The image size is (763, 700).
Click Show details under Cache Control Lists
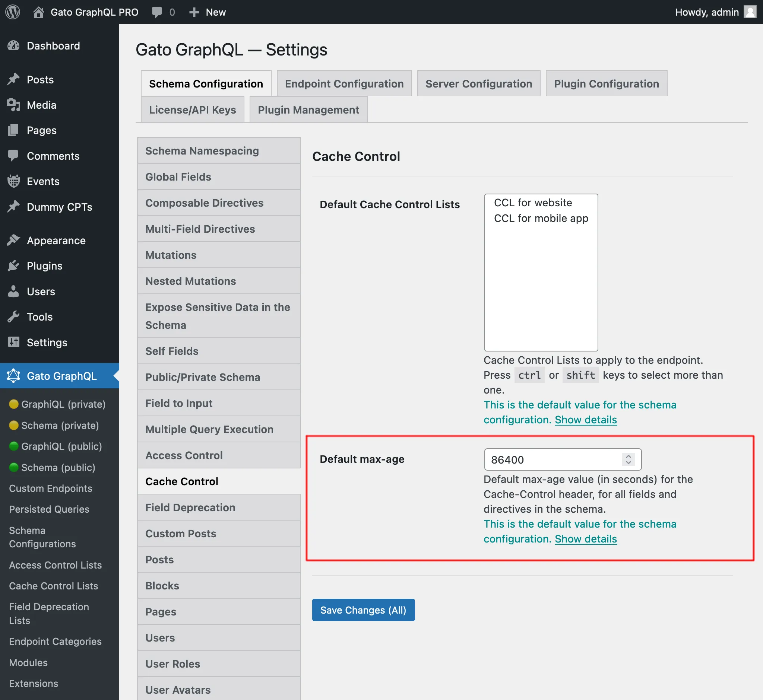pyautogui.click(x=586, y=420)
